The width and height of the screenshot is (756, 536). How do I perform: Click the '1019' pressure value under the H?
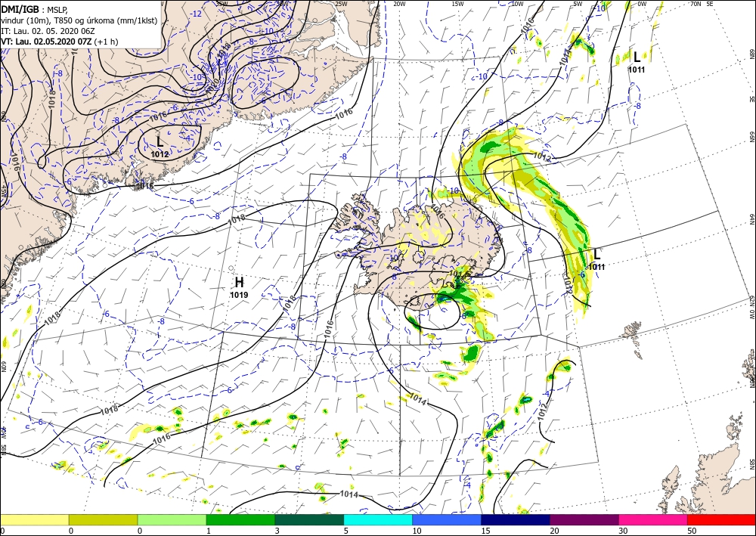(x=239, y=295)
